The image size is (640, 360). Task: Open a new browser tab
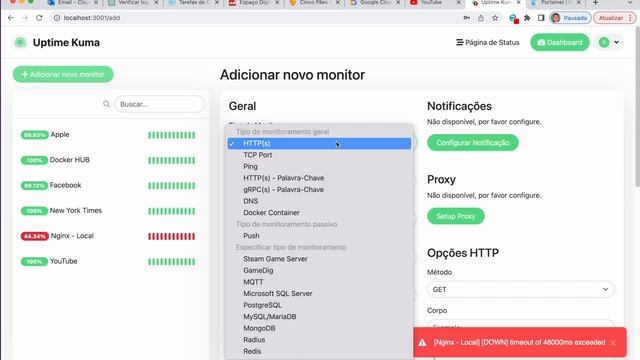[x=596, y=3]
